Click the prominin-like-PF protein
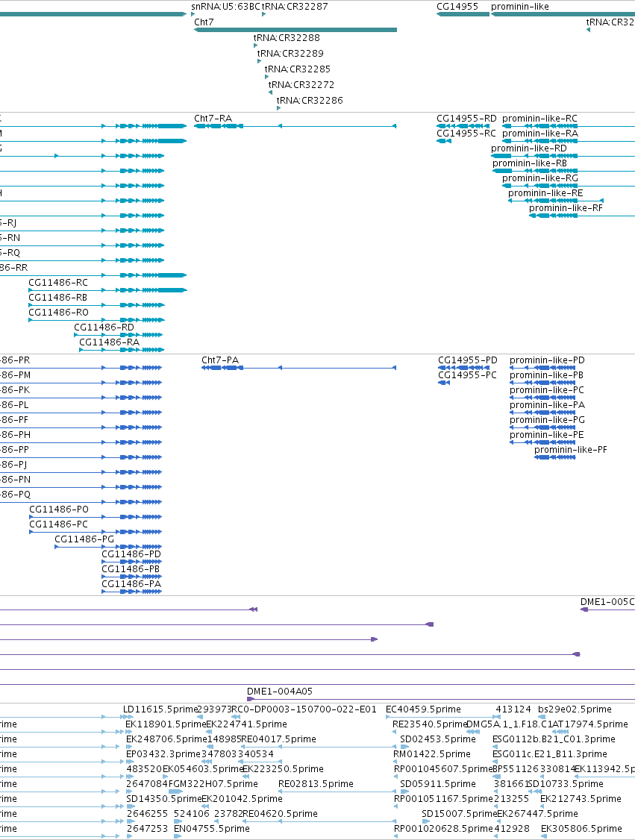The image size is (635, 840). [555, 457]
